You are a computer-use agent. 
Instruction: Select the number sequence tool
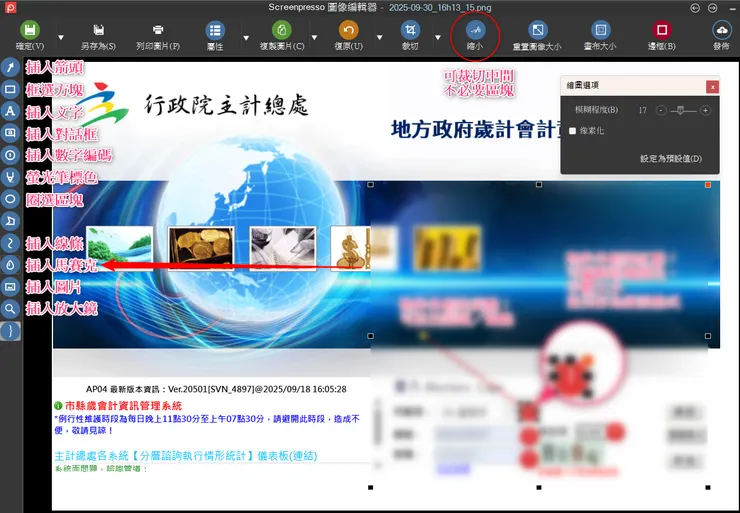[10, 155]
